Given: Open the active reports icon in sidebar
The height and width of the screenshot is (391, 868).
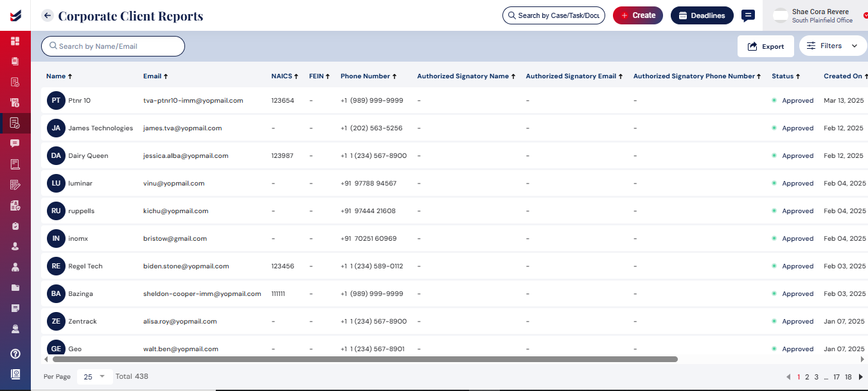Looking at the screenshot, I should 15,123.
